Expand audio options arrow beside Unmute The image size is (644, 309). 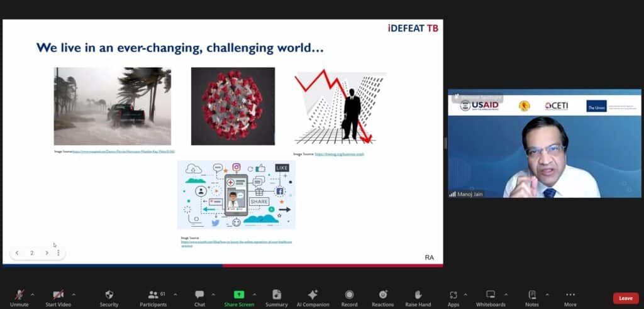pyautogui.click(x=33, y=294)
